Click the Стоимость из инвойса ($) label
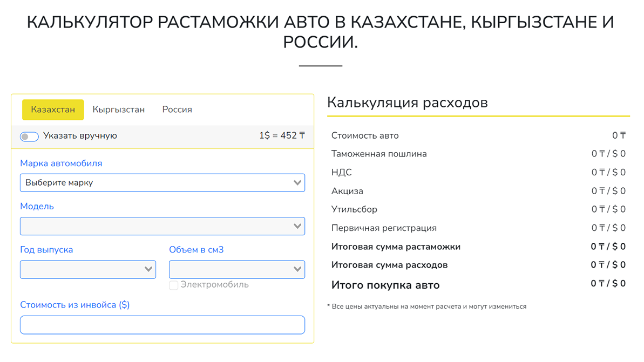644x362 pixels. 74,305
